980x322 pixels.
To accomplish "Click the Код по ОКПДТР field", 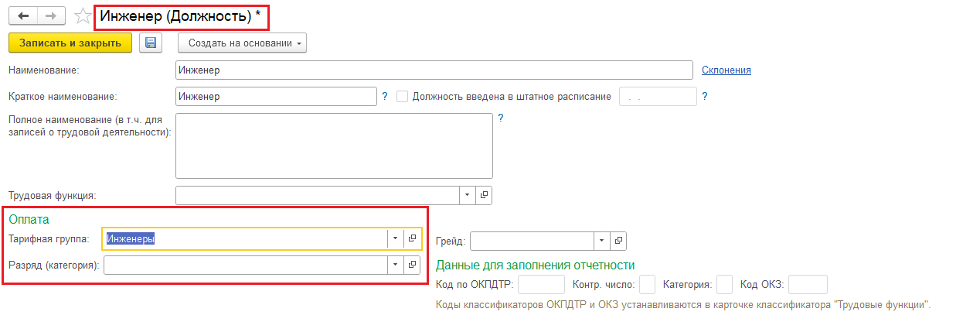I will (x=541, y=285).
